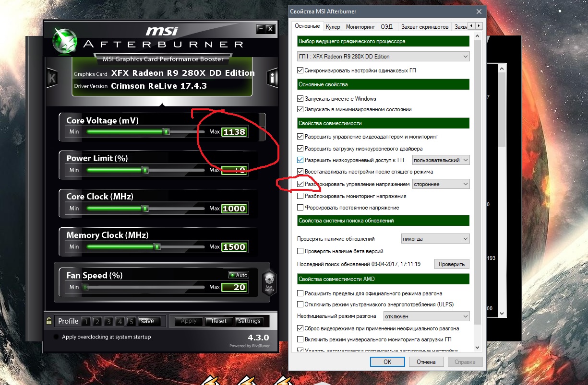Enable Форсировать постоянное напряжение
The width and height of the screenshot is (588, 385).
click(300, 208)
